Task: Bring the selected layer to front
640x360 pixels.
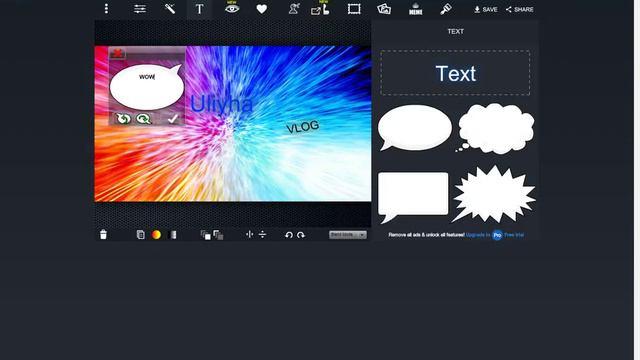Action: click(x=206, y=235)
